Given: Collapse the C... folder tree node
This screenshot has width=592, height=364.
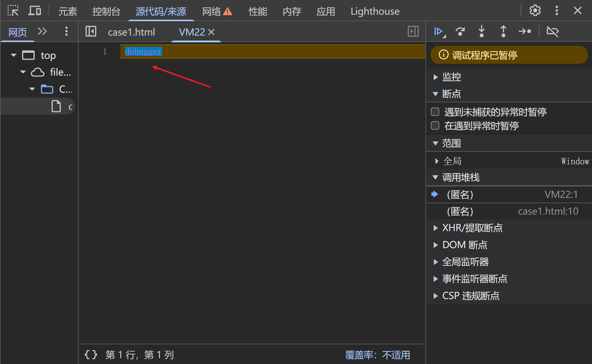Looking at the screenshot, I should tap(32, 89).
